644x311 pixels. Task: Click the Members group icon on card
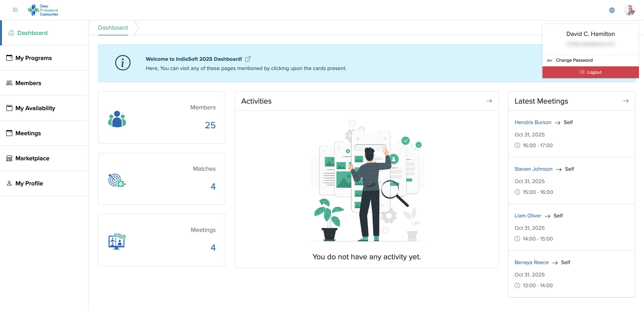tap(117, 119)
